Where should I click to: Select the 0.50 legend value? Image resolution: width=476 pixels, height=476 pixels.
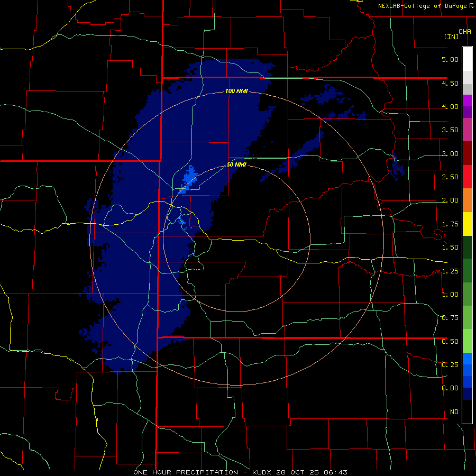click(450, 342)
